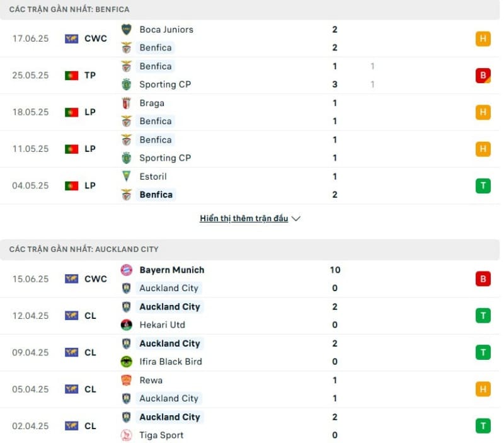Click the Ifira Black Bird team logo

[127, 362]
